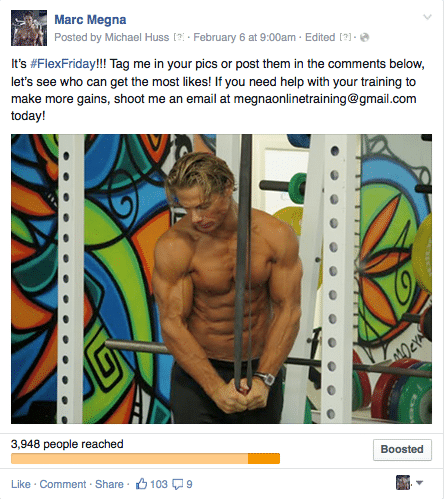Viewport: 444px width, 499px height.
Task: Click the orange people-reached progress bar
Action: coord(145,459)
